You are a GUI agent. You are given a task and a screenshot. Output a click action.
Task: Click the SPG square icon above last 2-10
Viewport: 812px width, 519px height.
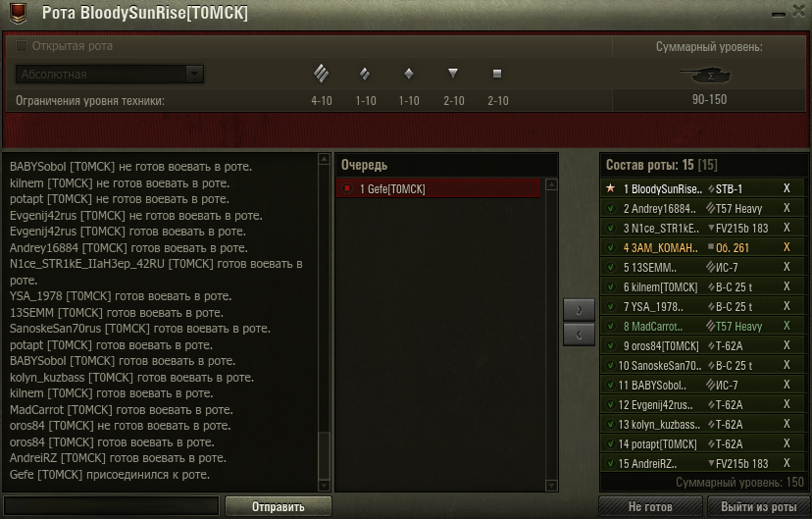pos(497,74)
